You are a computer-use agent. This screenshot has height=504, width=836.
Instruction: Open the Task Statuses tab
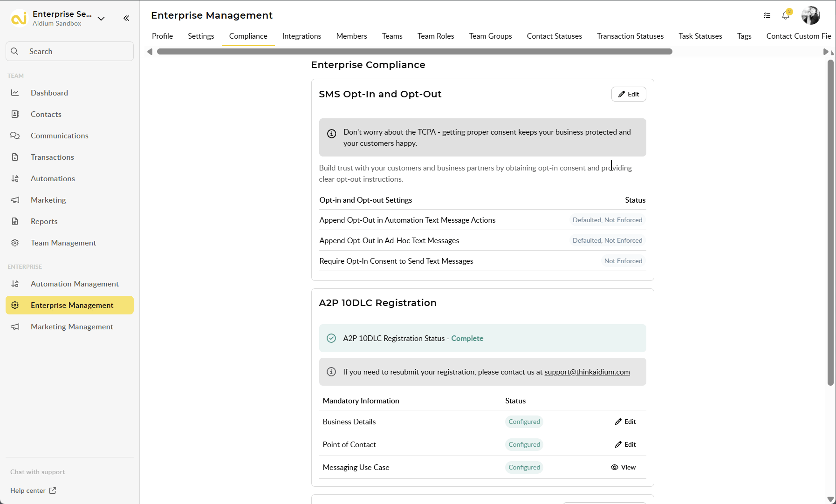700,36
